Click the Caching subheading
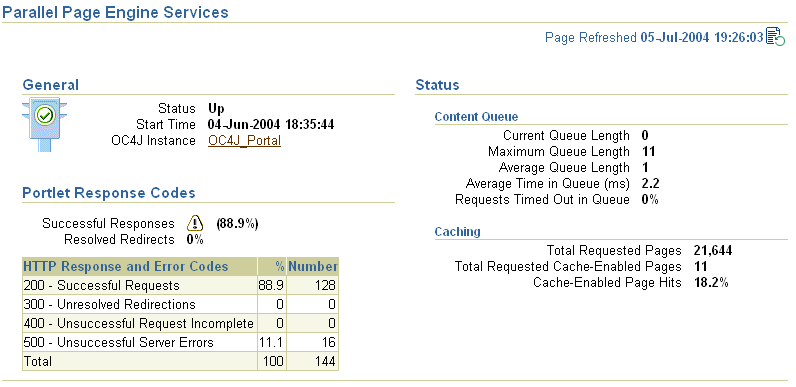 click(457, 232)
